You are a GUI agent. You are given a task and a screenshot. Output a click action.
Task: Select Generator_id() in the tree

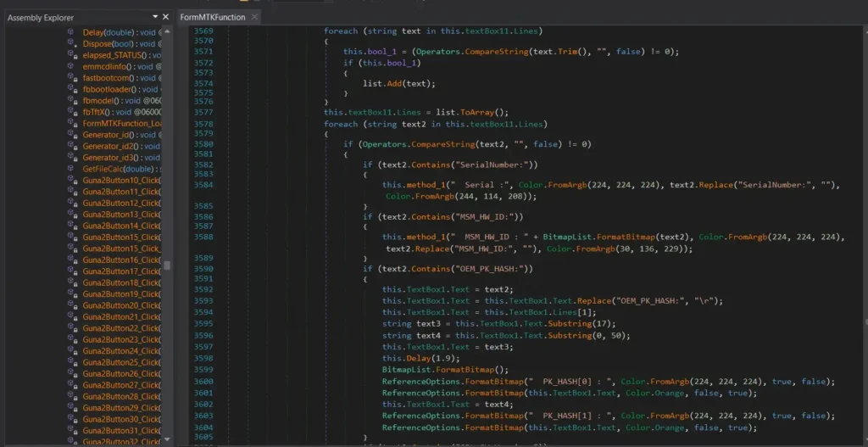121,135
